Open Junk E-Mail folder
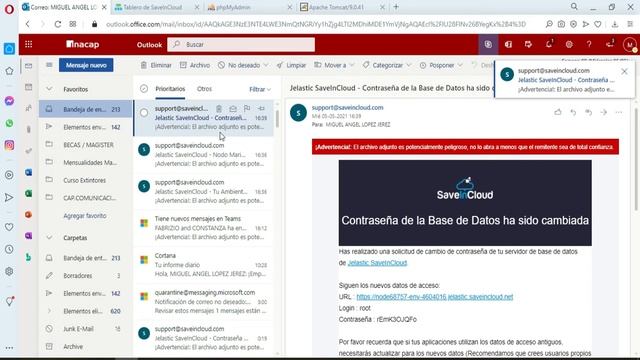 [x=86, y=329]
